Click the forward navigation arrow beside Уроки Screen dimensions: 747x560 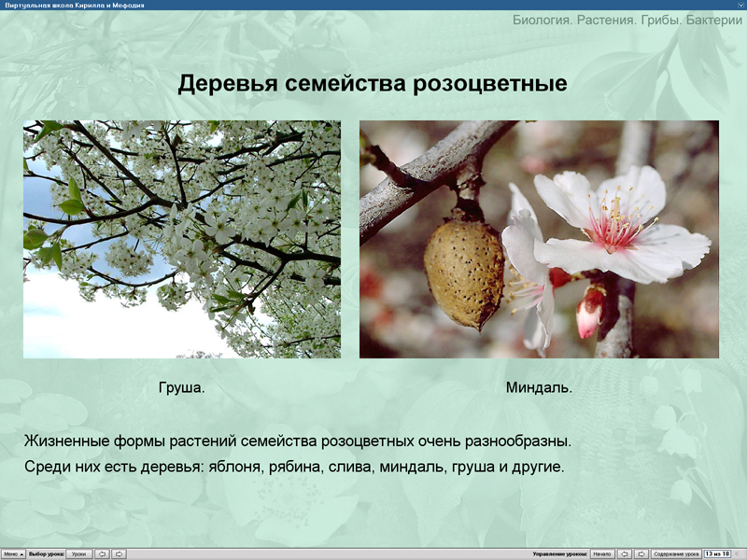[119, 553]
